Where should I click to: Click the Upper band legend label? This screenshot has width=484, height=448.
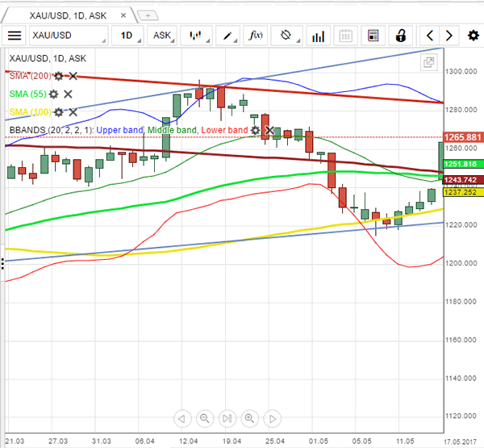pyautogui.click(x=119, y=131)
